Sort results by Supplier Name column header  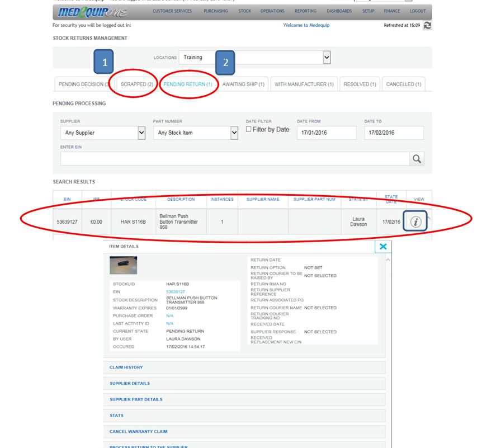(x=263, y=199)
